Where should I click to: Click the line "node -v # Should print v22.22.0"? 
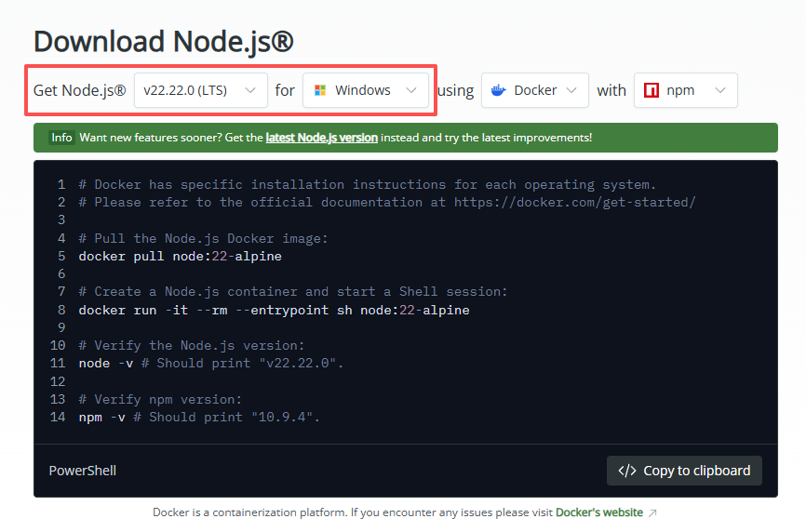pos(210,364)
